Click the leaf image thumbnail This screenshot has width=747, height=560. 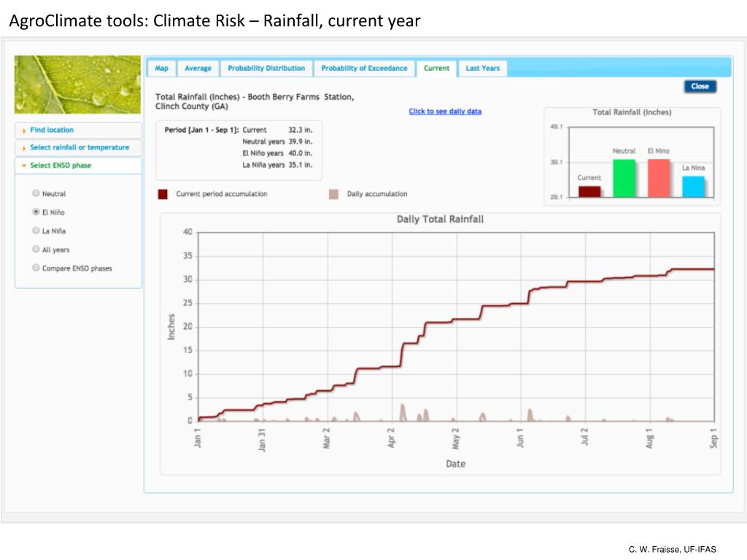pos(77,85)
